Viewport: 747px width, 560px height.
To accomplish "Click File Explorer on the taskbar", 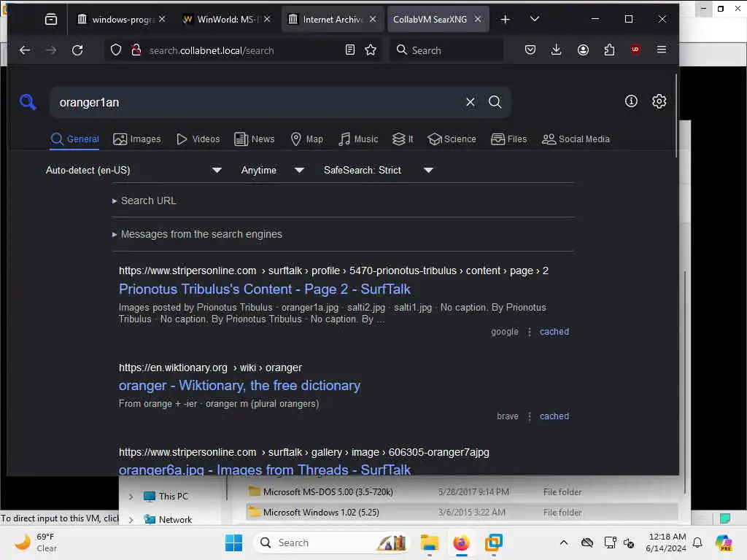I will (x=429, y=542).
